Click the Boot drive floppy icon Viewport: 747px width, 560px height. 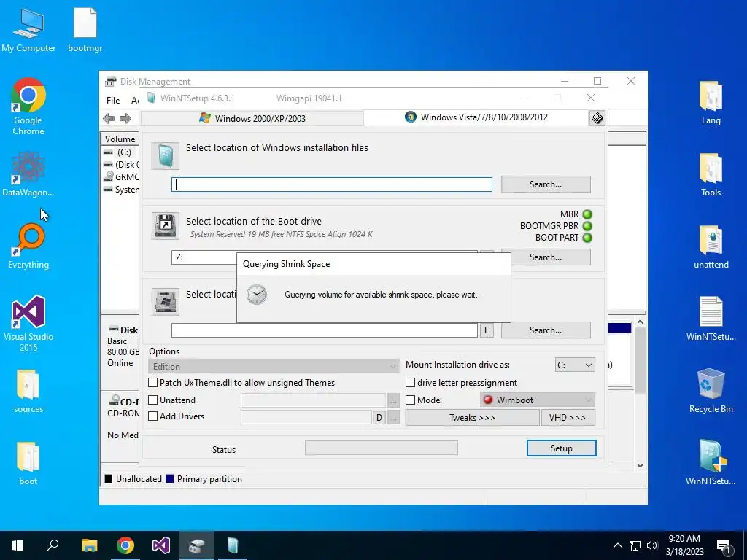click(x=166, y=226)
